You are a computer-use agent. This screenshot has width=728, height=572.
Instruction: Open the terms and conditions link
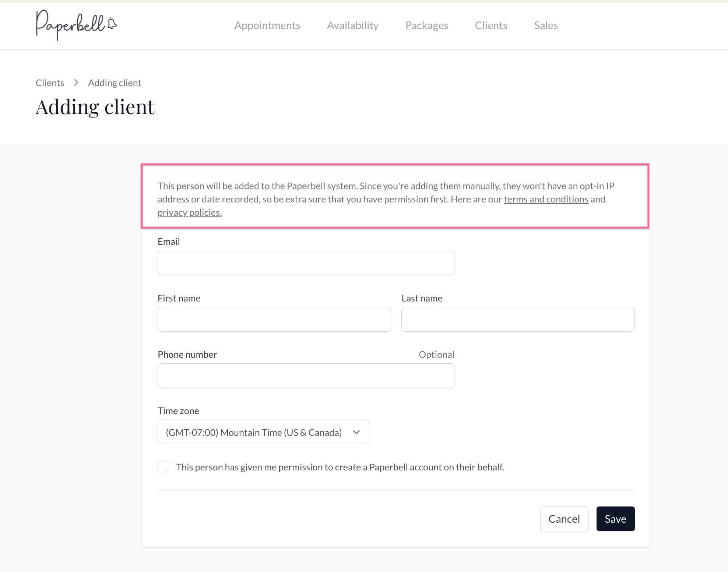click(546, 199)
